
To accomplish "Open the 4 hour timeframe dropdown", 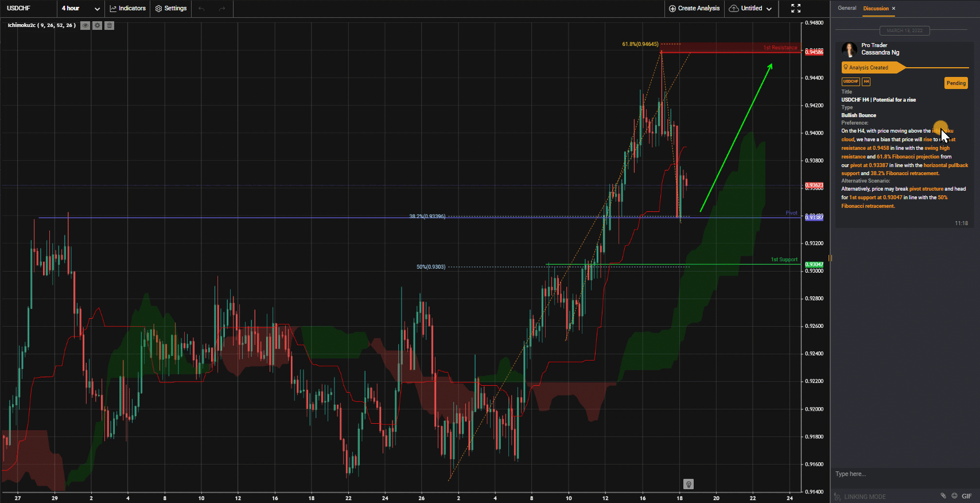I will pyautogui.click(x=81, y=8).
